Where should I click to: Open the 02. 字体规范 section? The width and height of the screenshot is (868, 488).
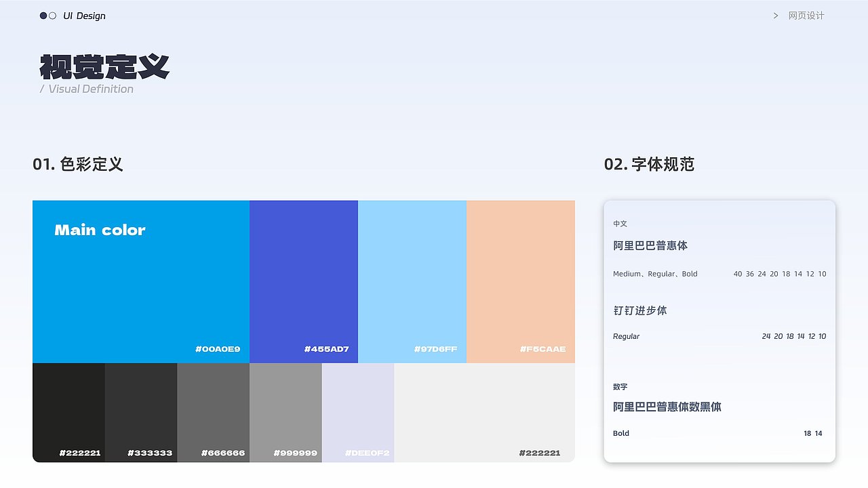648,164
